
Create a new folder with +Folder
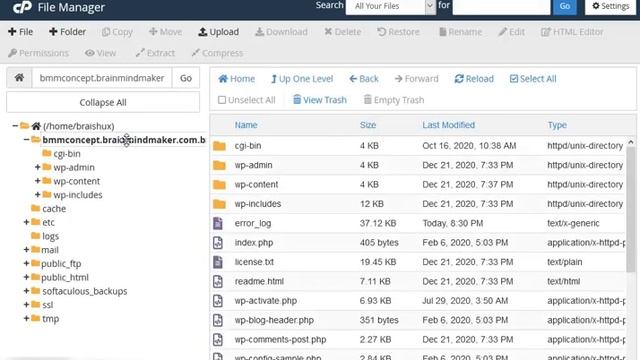(x=67, y=32)
